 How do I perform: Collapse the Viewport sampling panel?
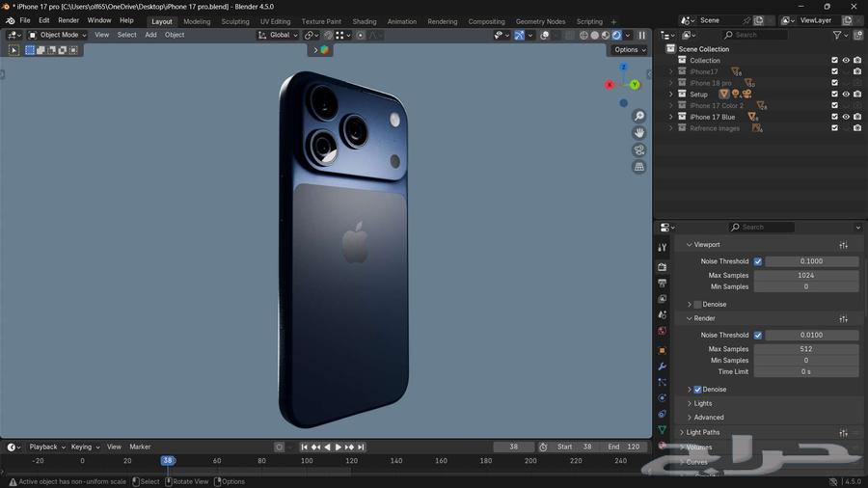(x=690, y=245)
